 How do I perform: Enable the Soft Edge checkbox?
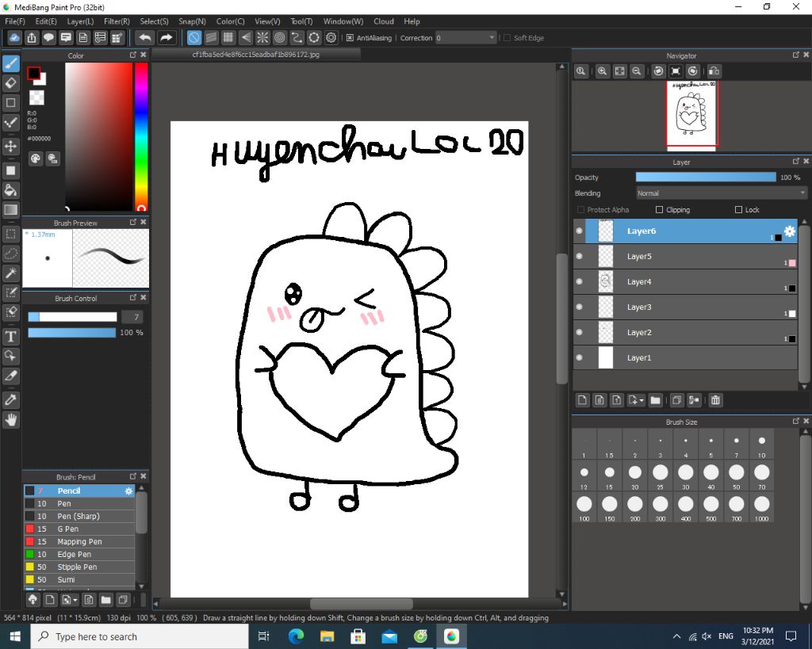point(507,38)
